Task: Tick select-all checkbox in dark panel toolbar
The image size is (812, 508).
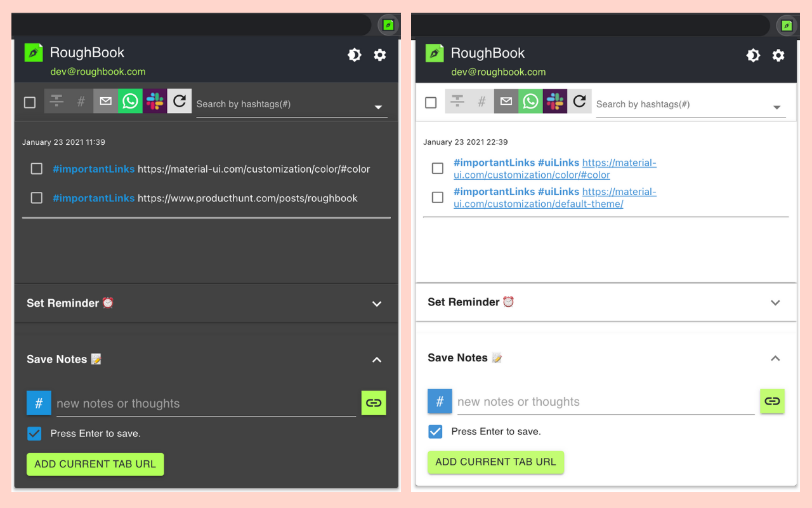Action: (30, 102)
